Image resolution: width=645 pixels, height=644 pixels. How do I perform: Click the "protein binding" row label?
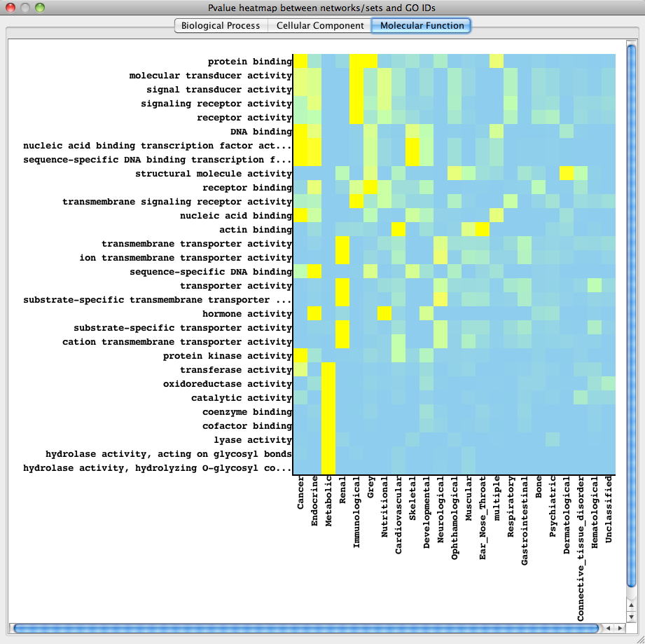pyautogui.click(x=249, y=62)
